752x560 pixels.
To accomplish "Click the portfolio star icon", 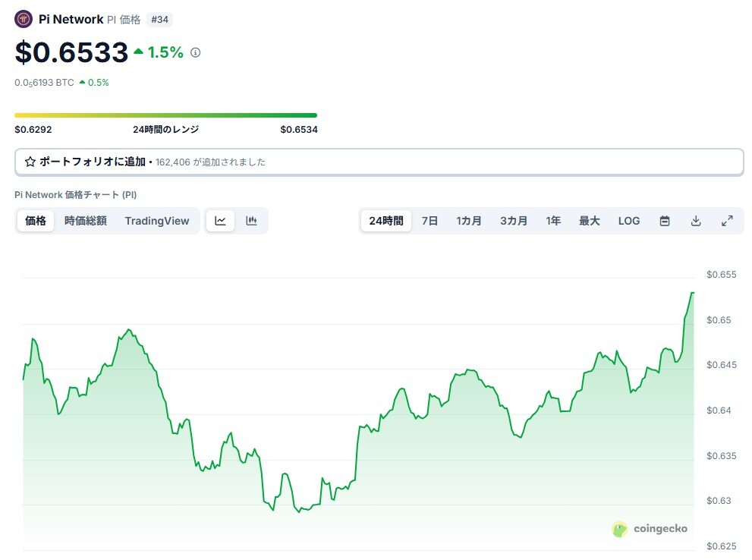I will coord(30,162).
